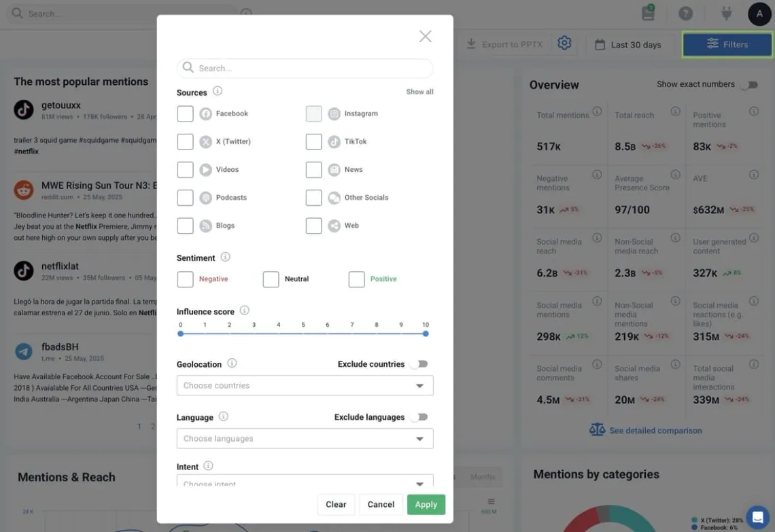Toggle the Exclude languages switch
Screen dimensions: 775x532
click(x=419, y=417)
